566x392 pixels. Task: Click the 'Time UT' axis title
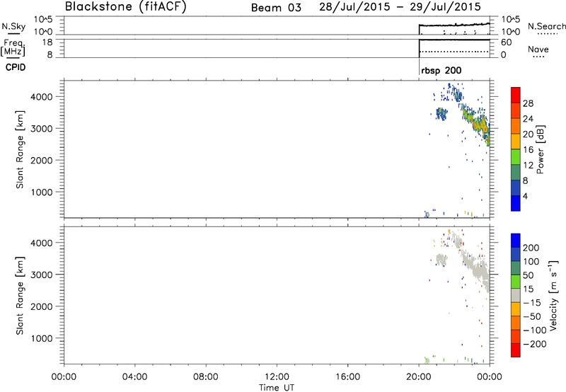(x=277, y=388)
